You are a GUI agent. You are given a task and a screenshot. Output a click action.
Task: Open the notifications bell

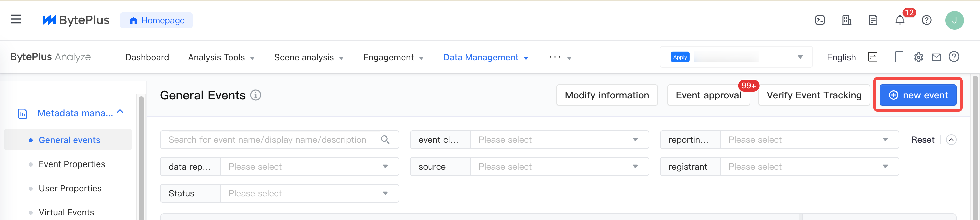900,20
